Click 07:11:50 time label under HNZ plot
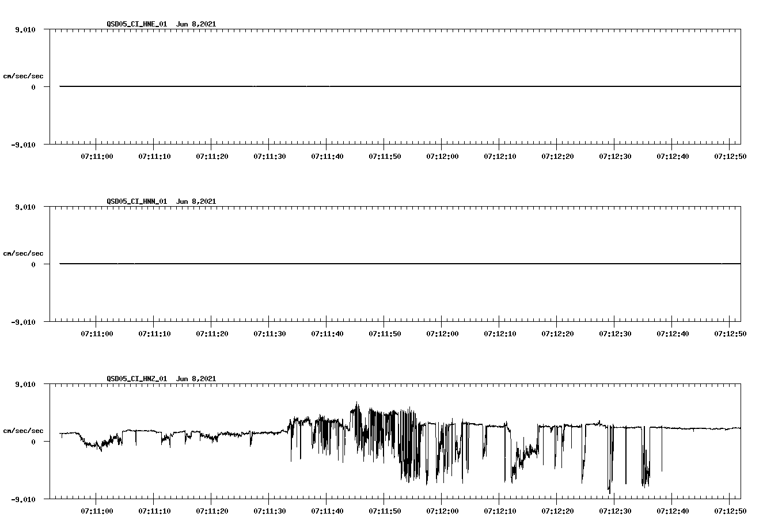 pos(385,511)
